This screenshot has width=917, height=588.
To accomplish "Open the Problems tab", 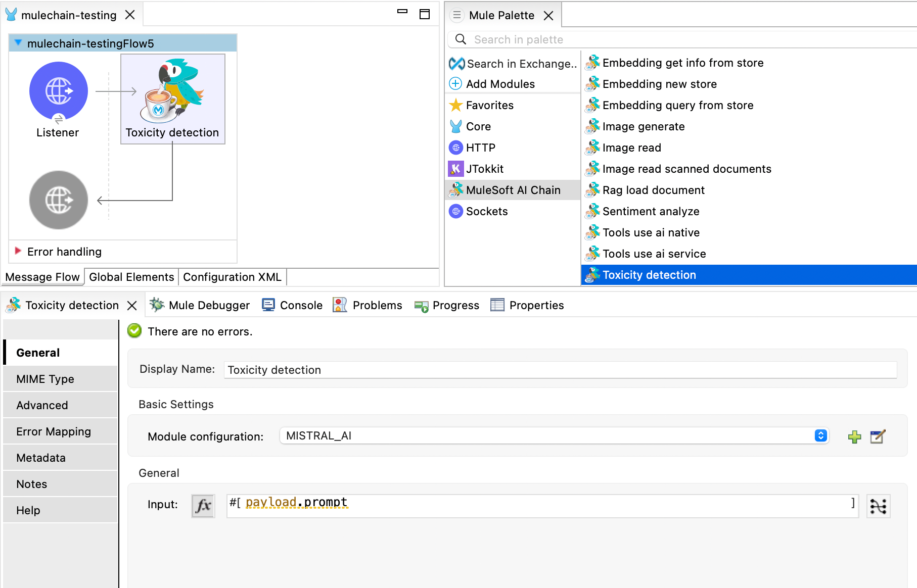I will (368, 305).
